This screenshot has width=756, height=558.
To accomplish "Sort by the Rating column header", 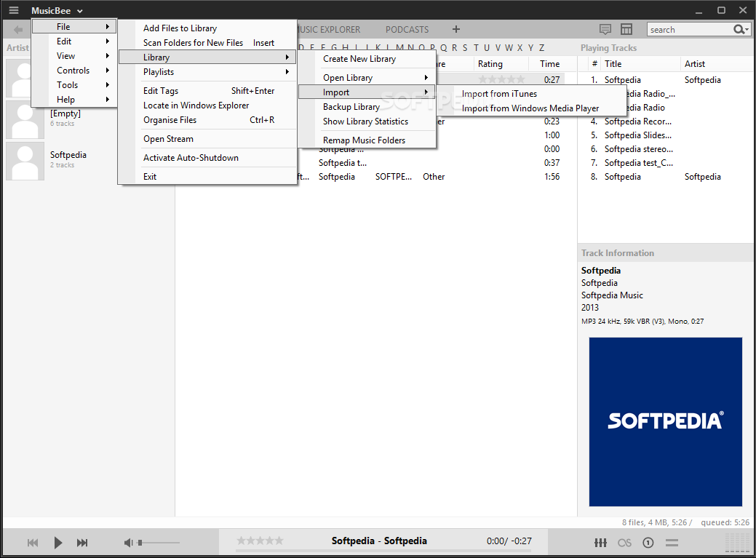I will pos(490,63).
